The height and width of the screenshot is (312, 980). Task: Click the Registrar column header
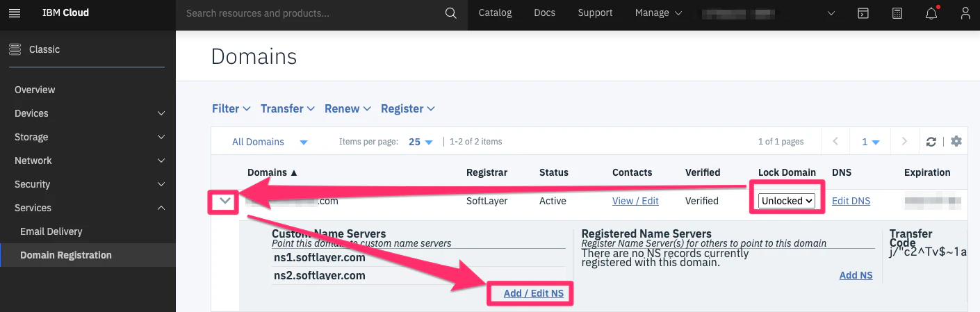coord(487,172)
